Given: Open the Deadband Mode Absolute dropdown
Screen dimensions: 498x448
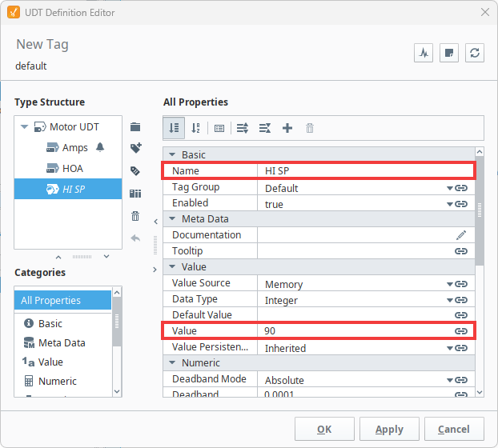Looking at the screenshot, I should [x=450, y=380].
